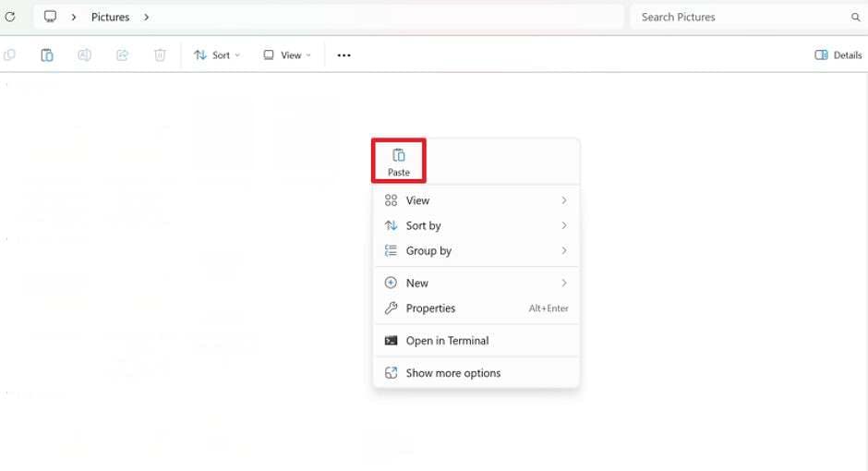The width and height of the screenshot is (868, 471).
Task: Click the Copy icon in the toolbar
Action: 9,54
